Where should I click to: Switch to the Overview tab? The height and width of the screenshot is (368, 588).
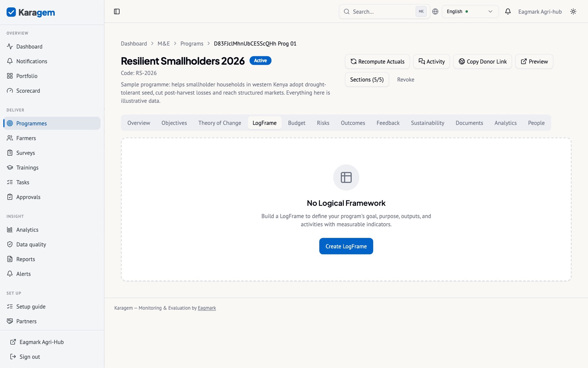click(x=139, y=123)
